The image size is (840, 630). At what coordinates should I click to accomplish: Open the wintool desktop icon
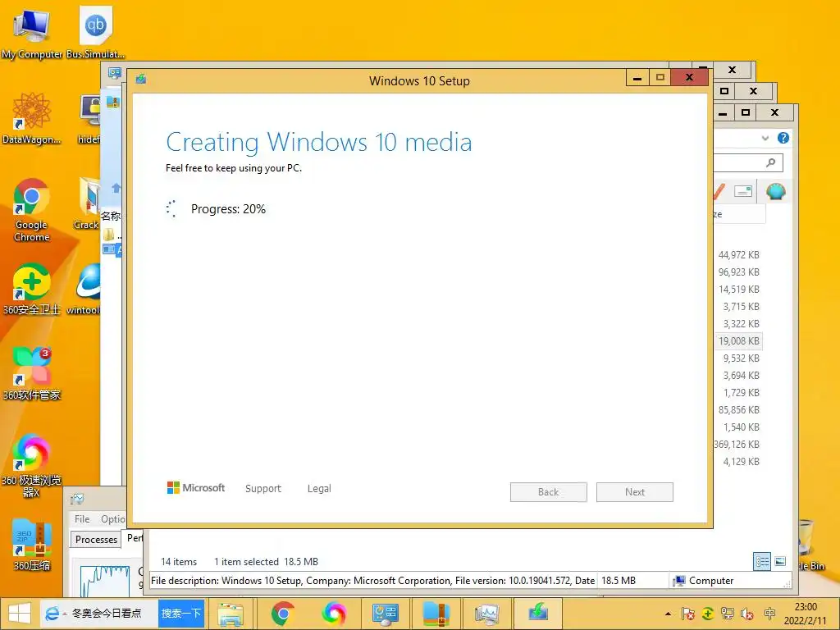point(84,290)
